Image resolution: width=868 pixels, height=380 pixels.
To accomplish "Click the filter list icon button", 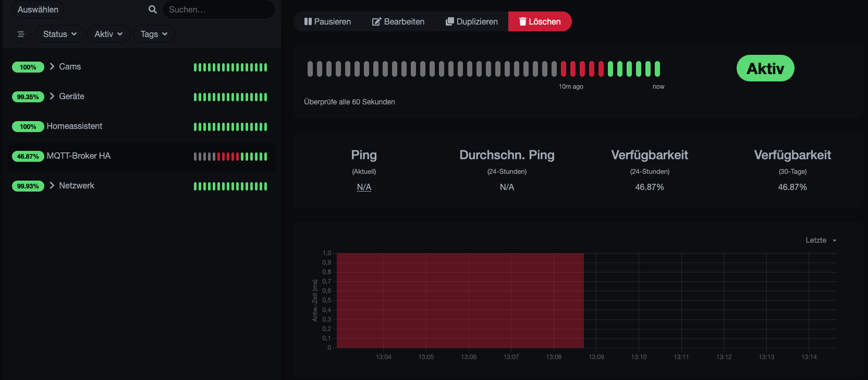I will [x=21, y=34].
